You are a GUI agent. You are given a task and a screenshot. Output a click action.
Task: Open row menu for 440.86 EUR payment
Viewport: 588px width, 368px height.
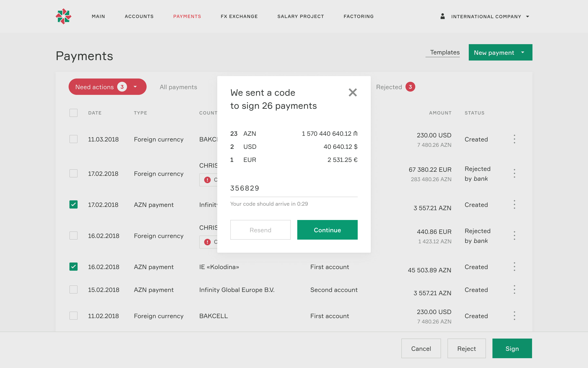[x=514, y=235]
